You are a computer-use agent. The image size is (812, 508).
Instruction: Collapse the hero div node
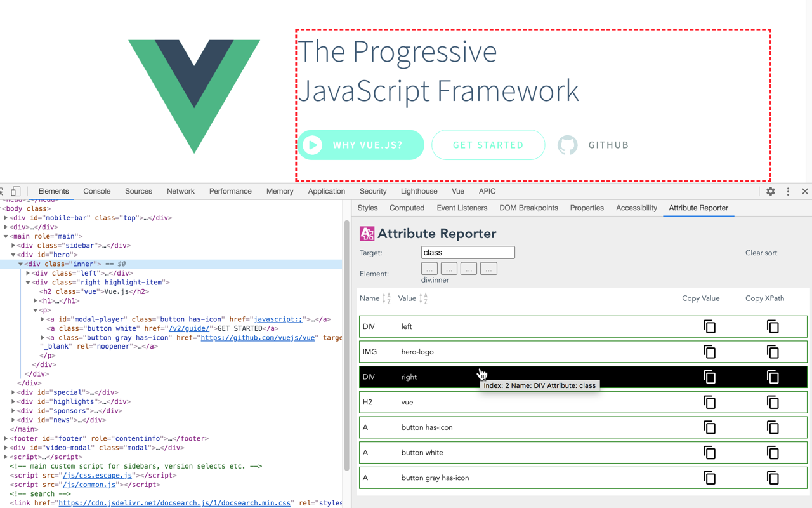point(13,255)
